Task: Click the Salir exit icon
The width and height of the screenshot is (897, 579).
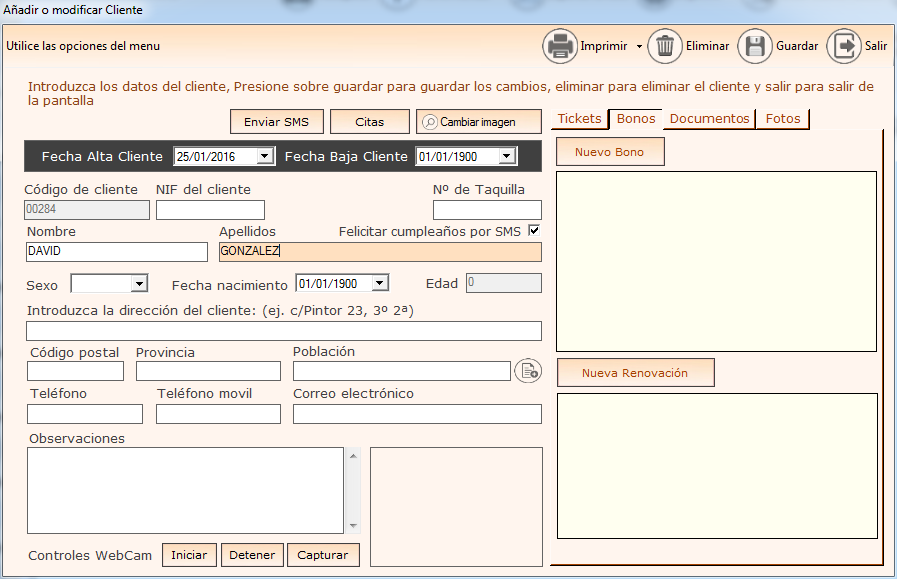Action: point(844,46)
